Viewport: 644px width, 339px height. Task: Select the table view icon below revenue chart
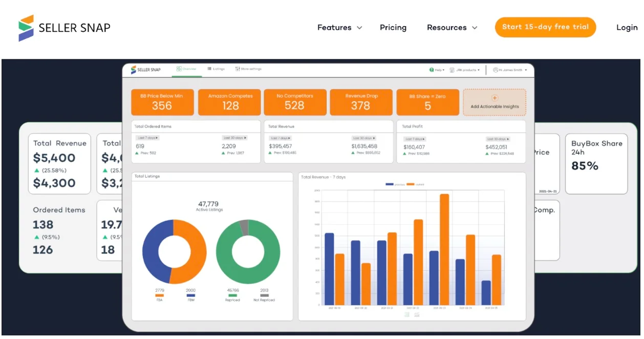point(407,314)
